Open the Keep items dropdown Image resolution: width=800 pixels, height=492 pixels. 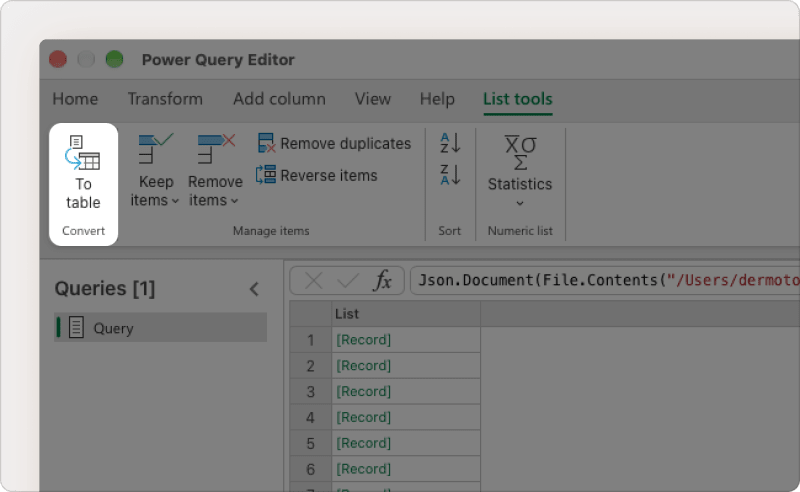click(x=155, y=170)
